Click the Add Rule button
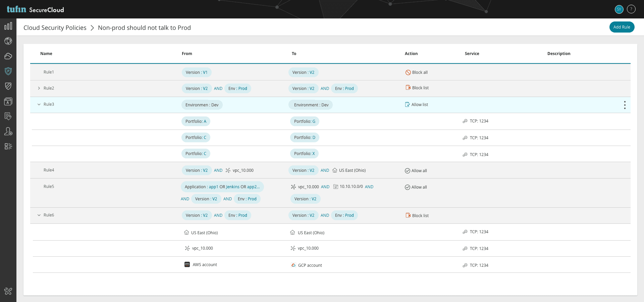 (622, 27)
